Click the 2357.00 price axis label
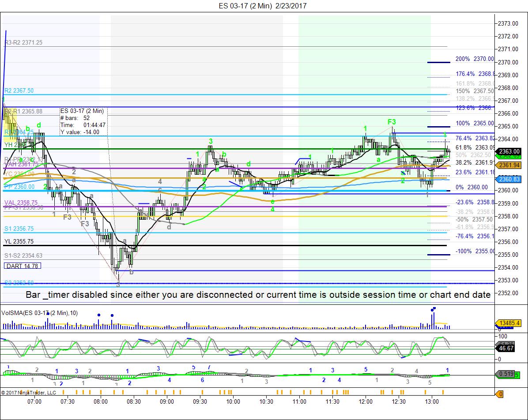This screenshot has width=528, height=420. (x=508, y=229)
